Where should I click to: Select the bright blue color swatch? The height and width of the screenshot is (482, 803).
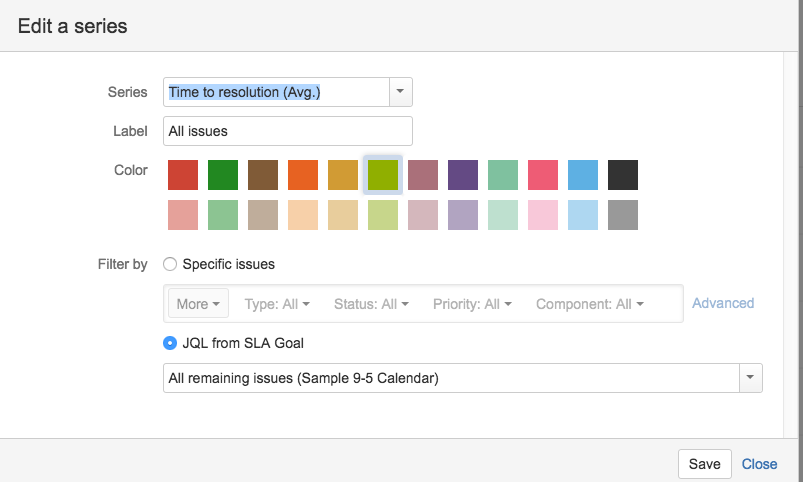(583, 175)
